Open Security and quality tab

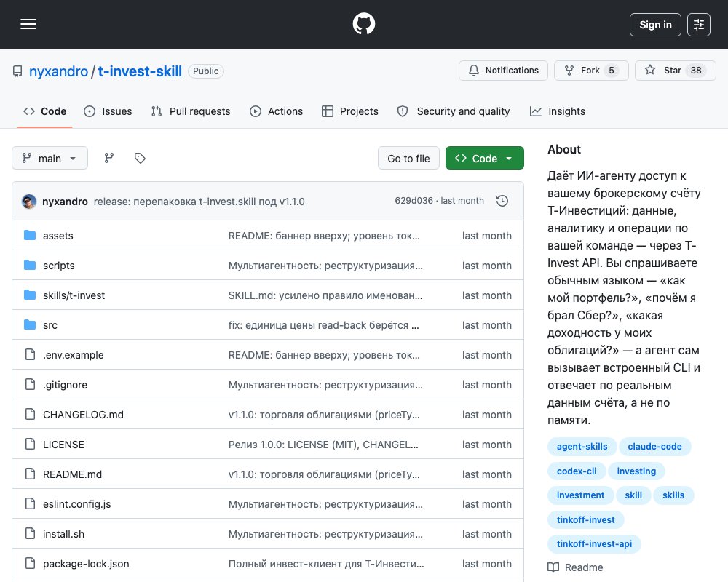454,111
